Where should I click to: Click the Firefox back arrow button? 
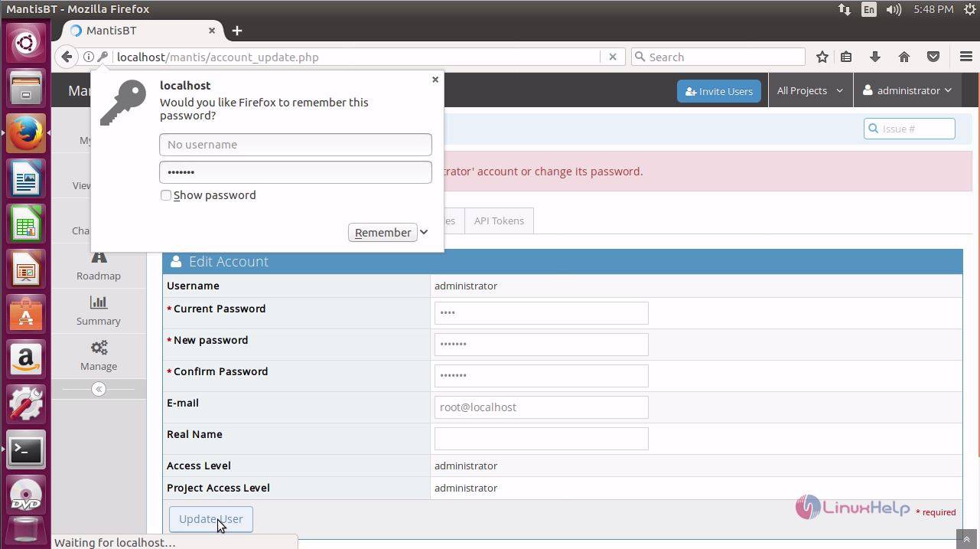[x=67, y=57]
